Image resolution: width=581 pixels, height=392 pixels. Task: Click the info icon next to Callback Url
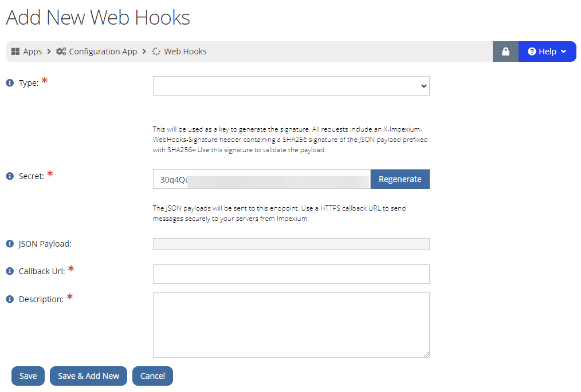(x=10, y=271)
